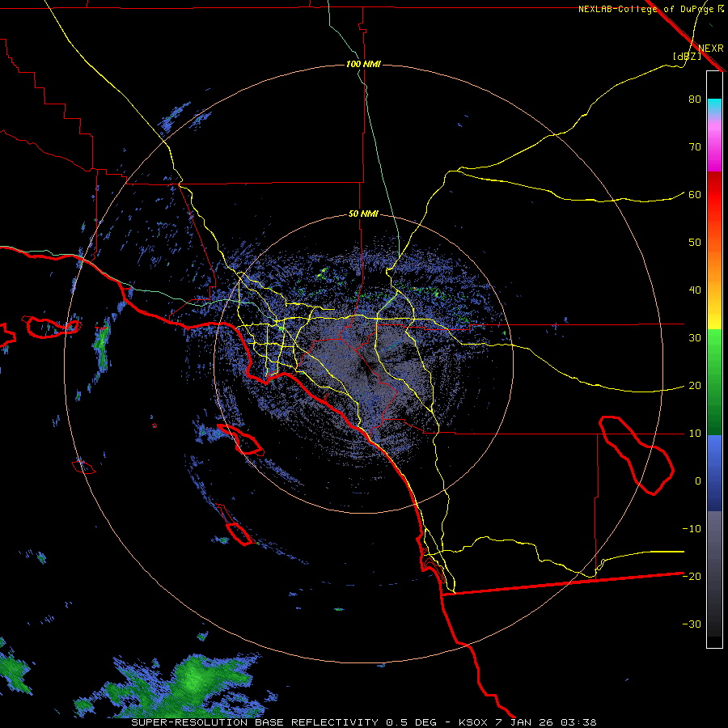
Task: Click the 100 NMI range ring label
Action: (363, 64)
